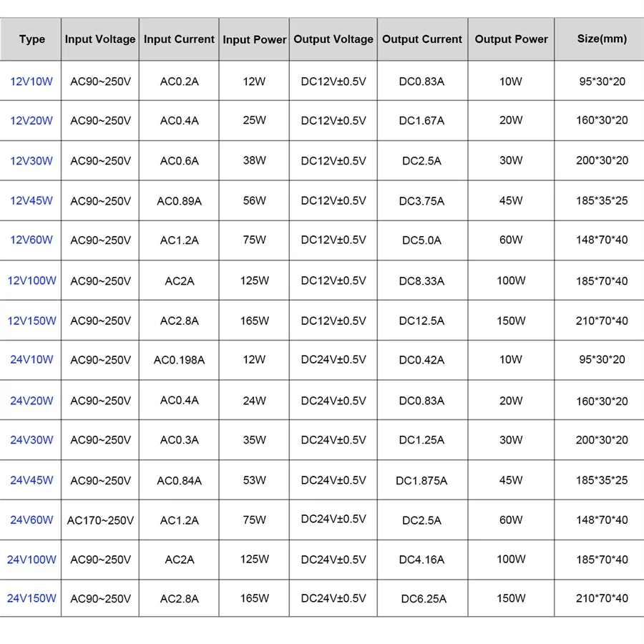
Task: Select the 12V10W type cell
Action: 31,82
